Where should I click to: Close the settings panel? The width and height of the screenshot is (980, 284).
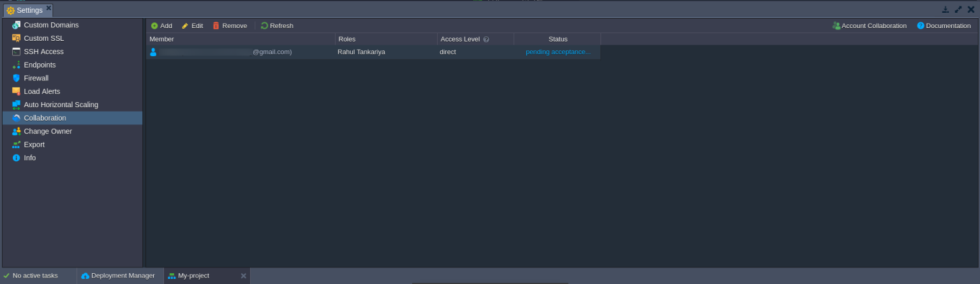[971, 10]
